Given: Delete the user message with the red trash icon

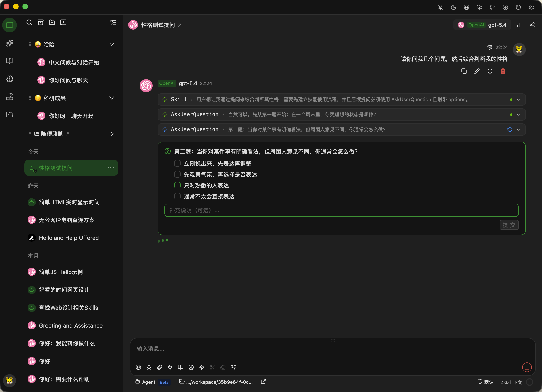Looking at the screenshot, I should (503, 71).
